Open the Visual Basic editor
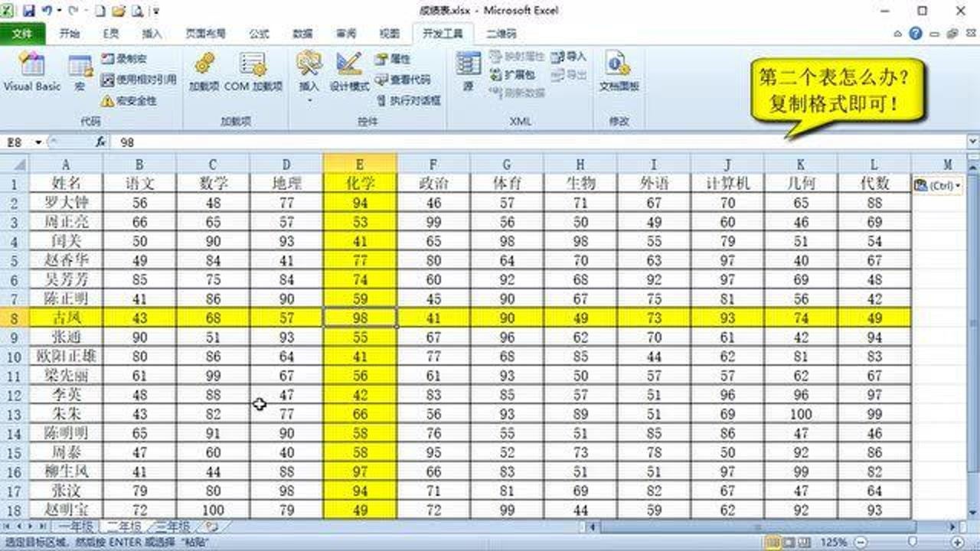 tap(32, 73)
